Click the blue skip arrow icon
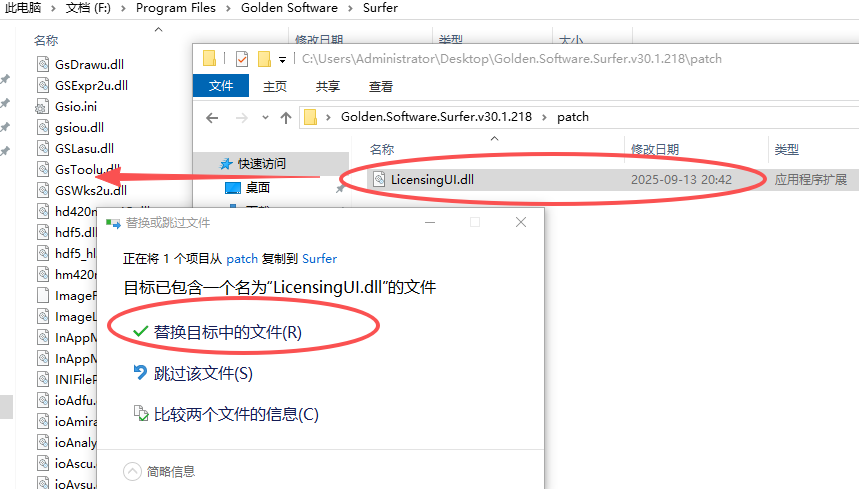859x489 pixels. 140,372
